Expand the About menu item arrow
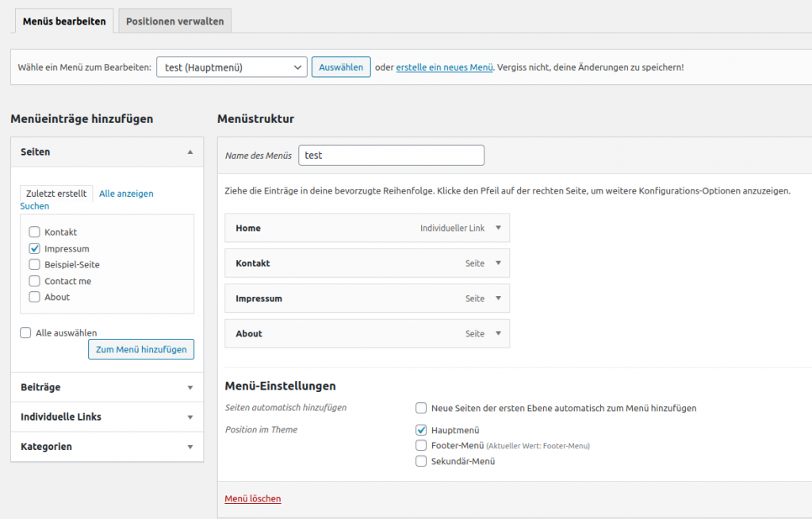The image size is (812, 519). 498,333
